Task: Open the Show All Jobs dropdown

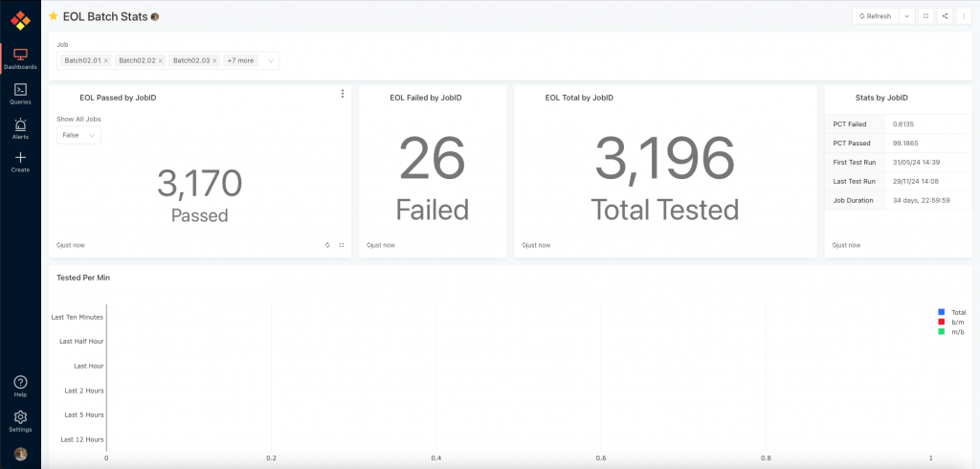Action: pos(78,136)
